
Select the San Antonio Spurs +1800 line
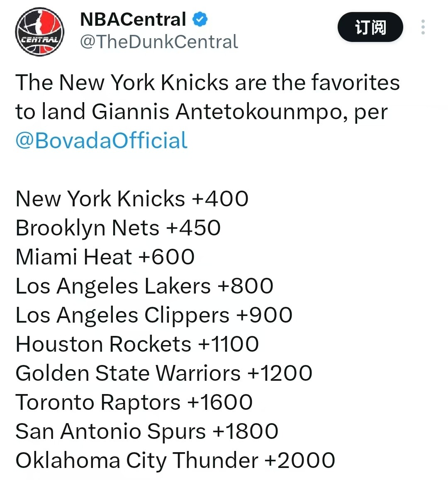point(147,431)
